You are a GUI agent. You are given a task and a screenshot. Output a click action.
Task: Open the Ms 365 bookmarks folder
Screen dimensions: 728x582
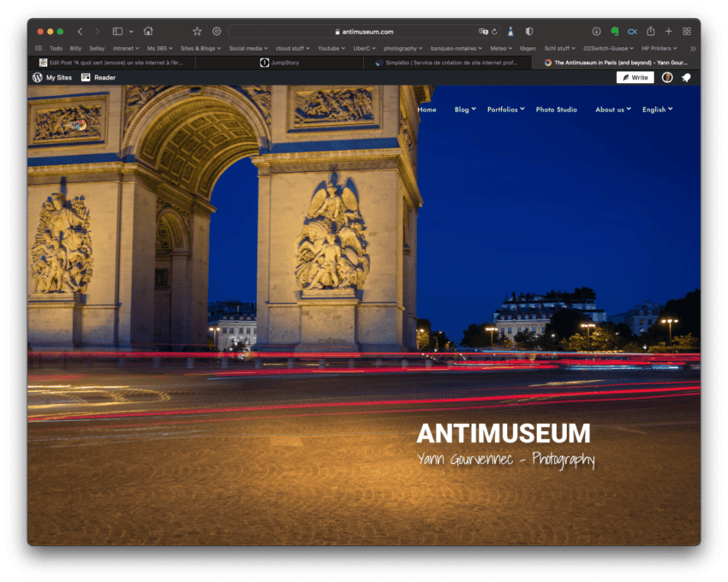(x=159, y=48)
